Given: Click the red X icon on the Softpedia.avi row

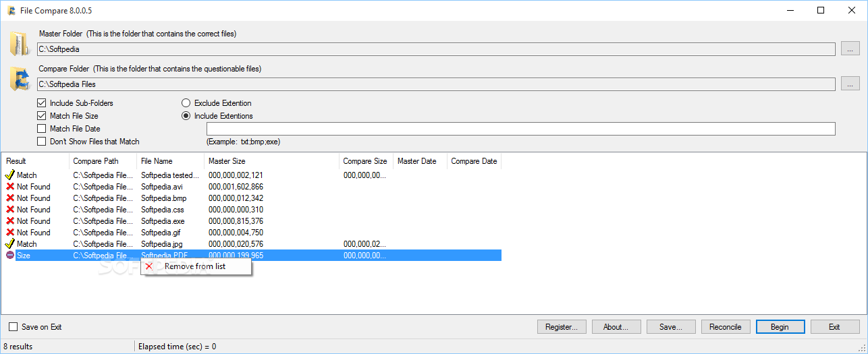Looking at the screenshot, I should (x=10, y=187).
